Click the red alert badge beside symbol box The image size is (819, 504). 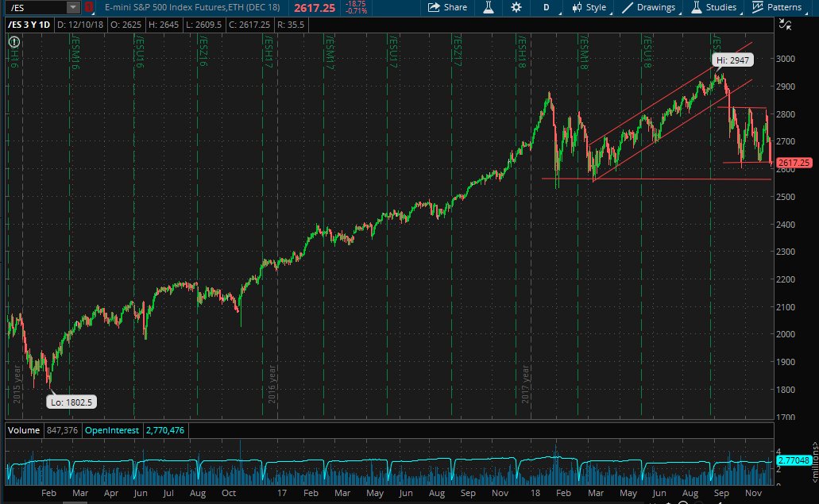pos(89,7)
